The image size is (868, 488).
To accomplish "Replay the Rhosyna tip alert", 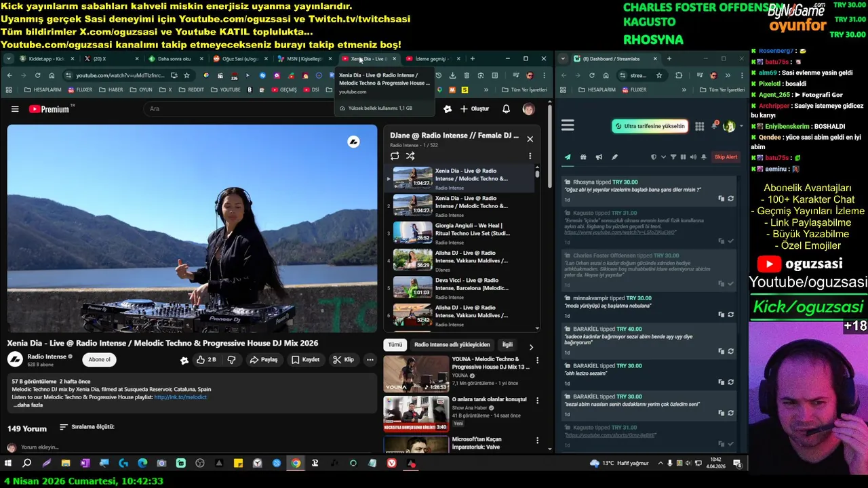I will coord(731,199).
